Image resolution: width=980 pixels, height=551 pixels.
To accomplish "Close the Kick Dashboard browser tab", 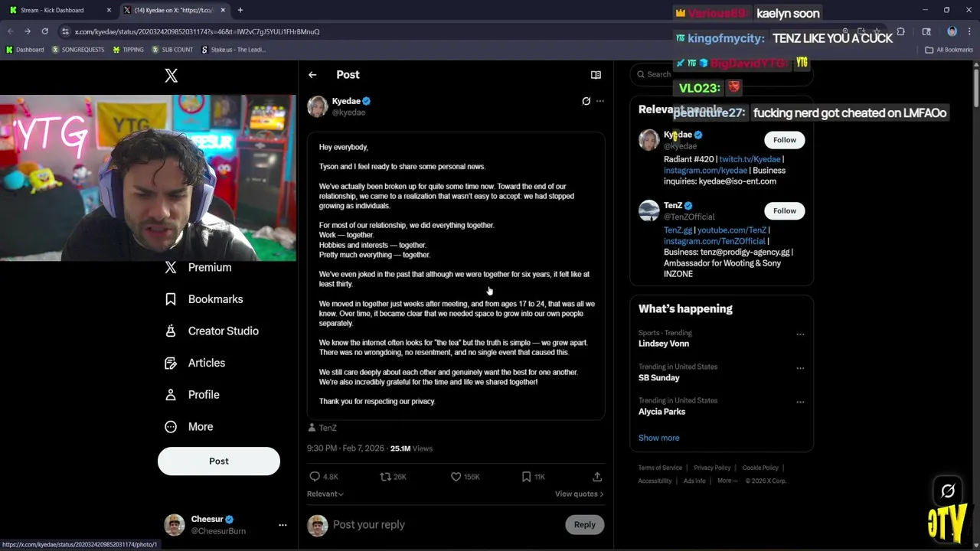I will [x=109, y=10].
